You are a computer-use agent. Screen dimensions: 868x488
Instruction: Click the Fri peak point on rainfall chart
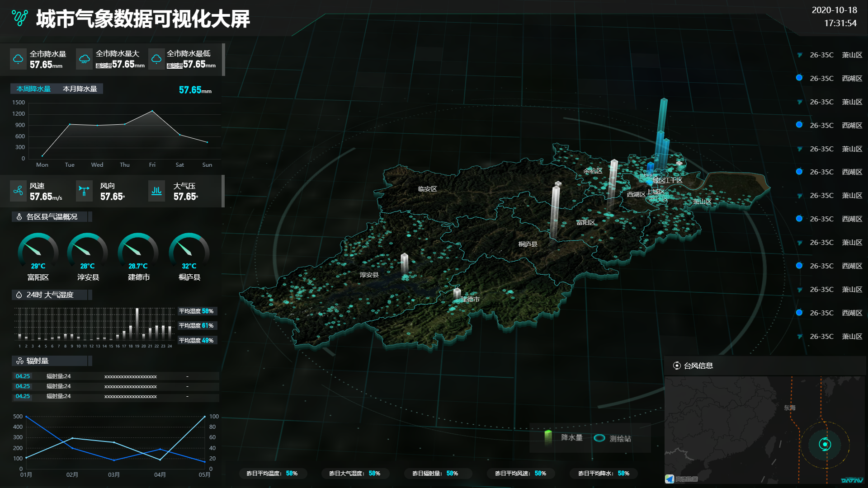tap(152, 111)
